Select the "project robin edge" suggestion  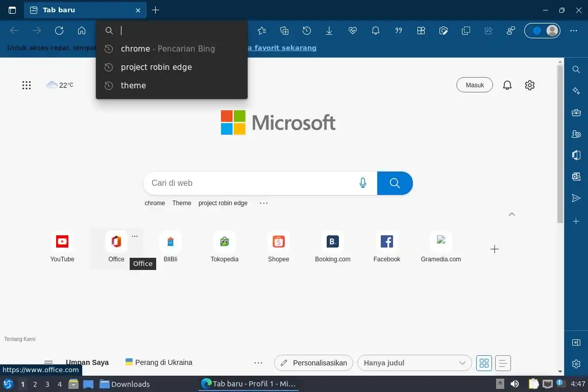171,67
